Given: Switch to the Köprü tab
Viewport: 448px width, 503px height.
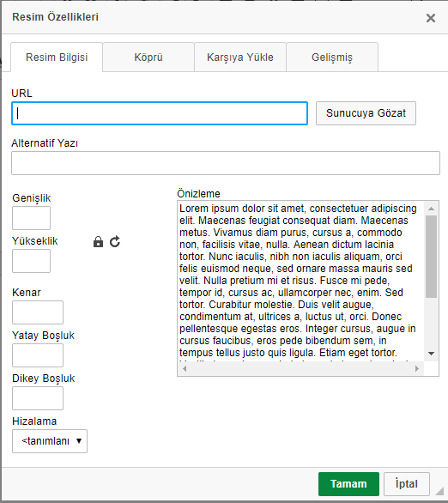Looking at the screenshot, I should [x=148, y=58].
